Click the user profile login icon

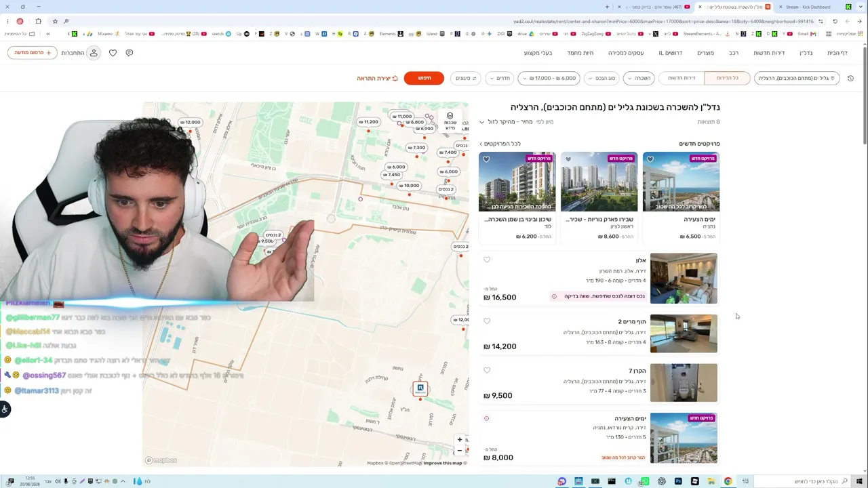[94, 53]
